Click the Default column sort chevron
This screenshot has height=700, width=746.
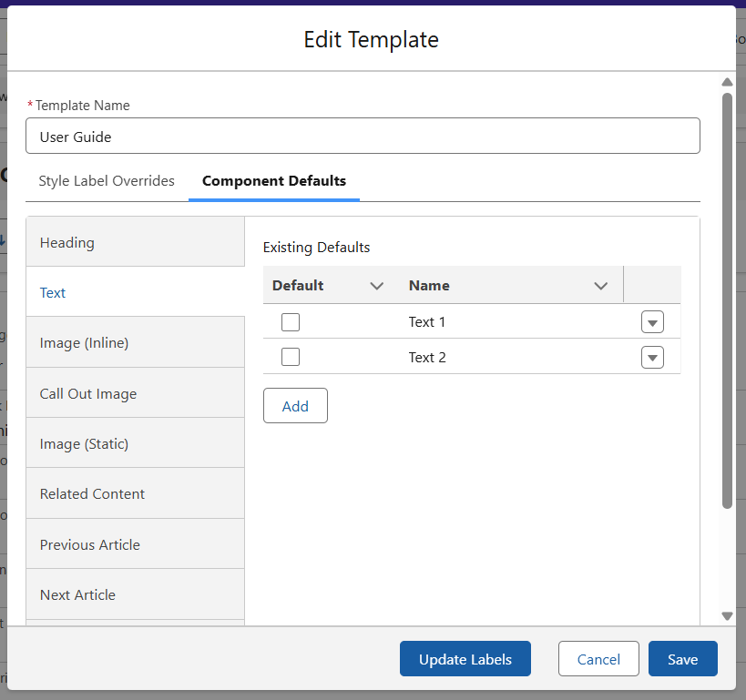coord(377,286)
